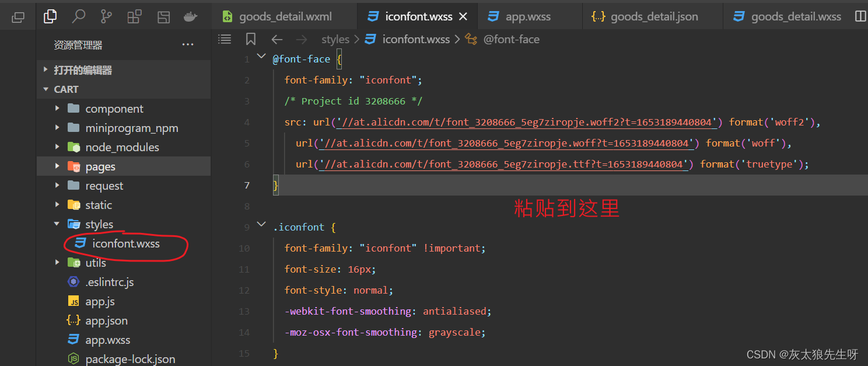Expand the pages folder
The width and height of the screenshot is (868, 366).
(x=124, y=166)
